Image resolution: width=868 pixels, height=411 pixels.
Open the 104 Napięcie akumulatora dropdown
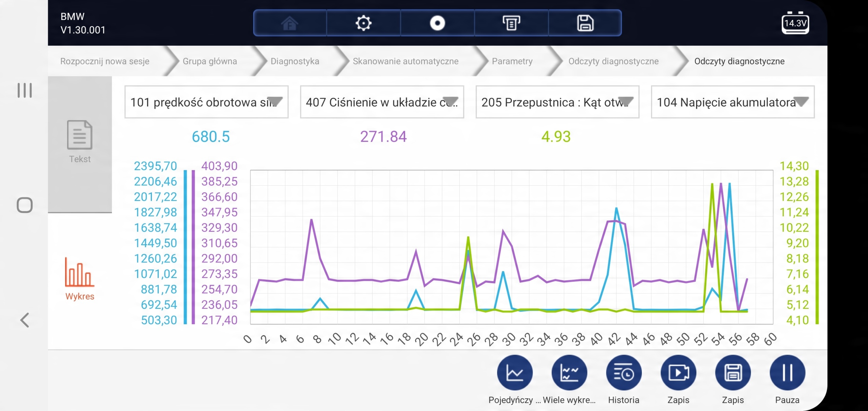point(733,102)
